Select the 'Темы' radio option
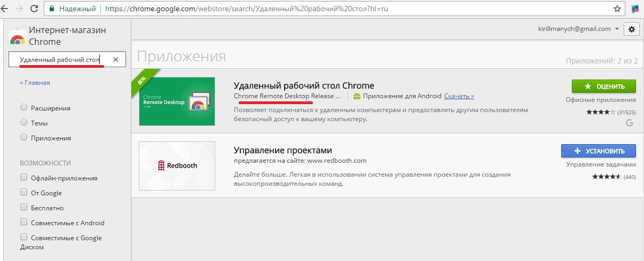This screenshot has width=644, height=261. (x=23, y=122)
